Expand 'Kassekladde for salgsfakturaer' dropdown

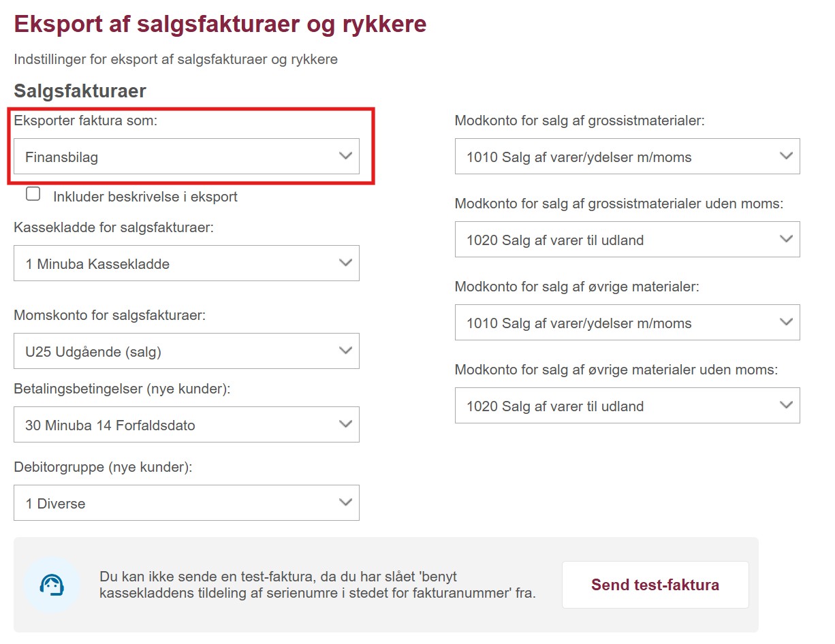click(186, 263)
